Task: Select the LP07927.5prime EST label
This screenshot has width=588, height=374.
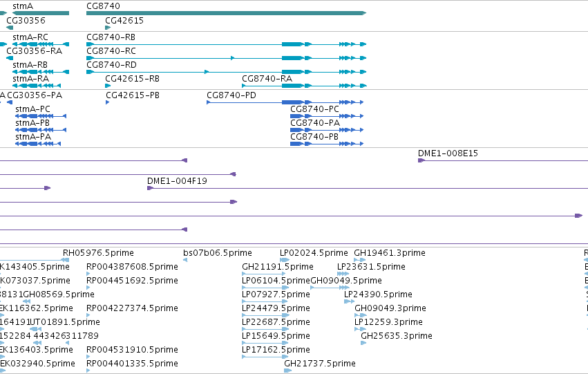Action: [x=276, y=294]
